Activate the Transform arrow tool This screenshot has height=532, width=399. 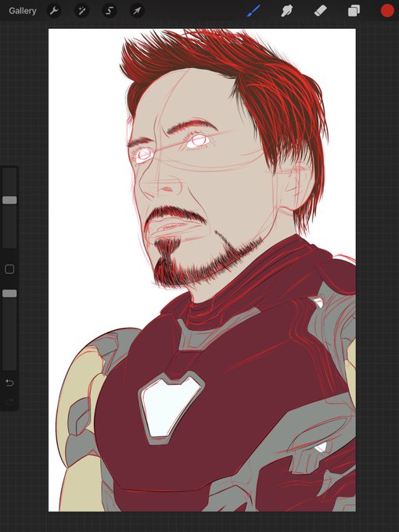coord(137,11)
